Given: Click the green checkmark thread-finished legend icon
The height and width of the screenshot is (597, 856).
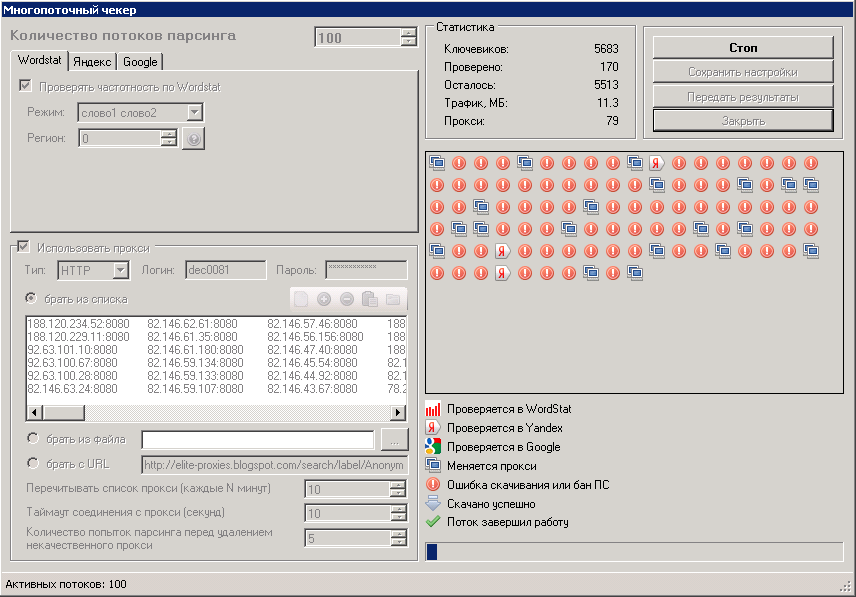Looking at the screenshot, I should click(x=433, y=522).
